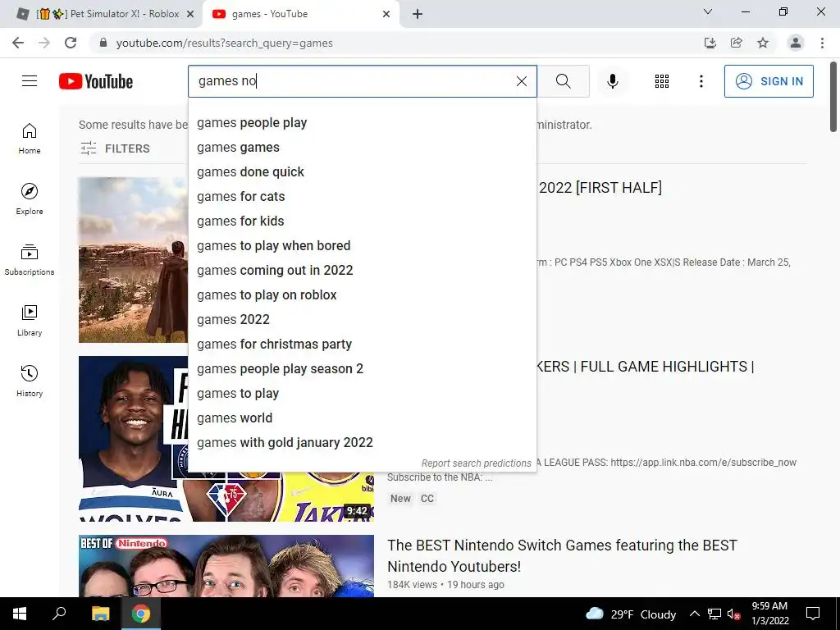840x630 pixels.
Task: Open the 'FULL GAME HIGHLIGHTS' video title
Action: pyautogui.click(x=646, y=367)
